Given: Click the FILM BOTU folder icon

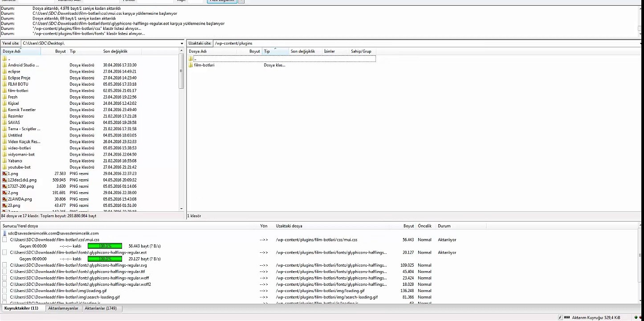Looking at the screenshot, I should coord(4,84).
